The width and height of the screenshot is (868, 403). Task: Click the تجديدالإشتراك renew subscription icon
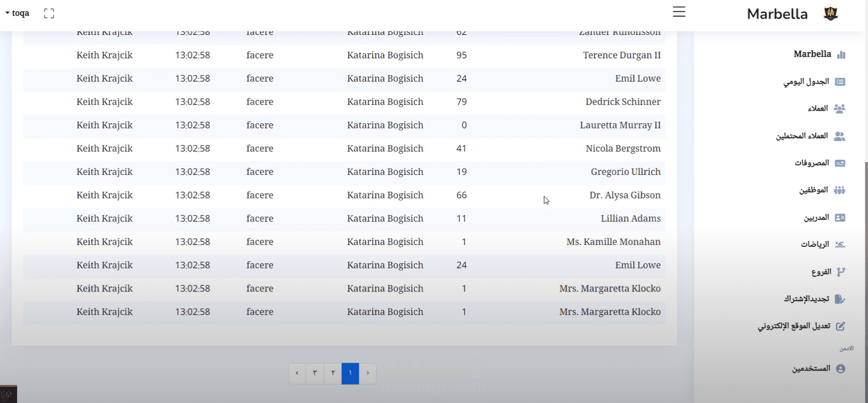840,299
